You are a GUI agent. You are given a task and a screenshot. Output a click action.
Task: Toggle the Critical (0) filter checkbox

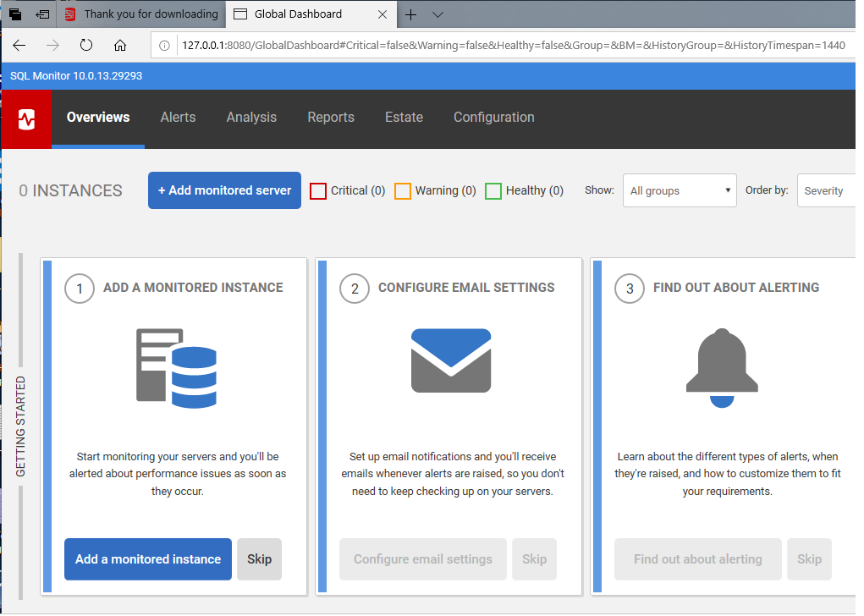point(317,190)
